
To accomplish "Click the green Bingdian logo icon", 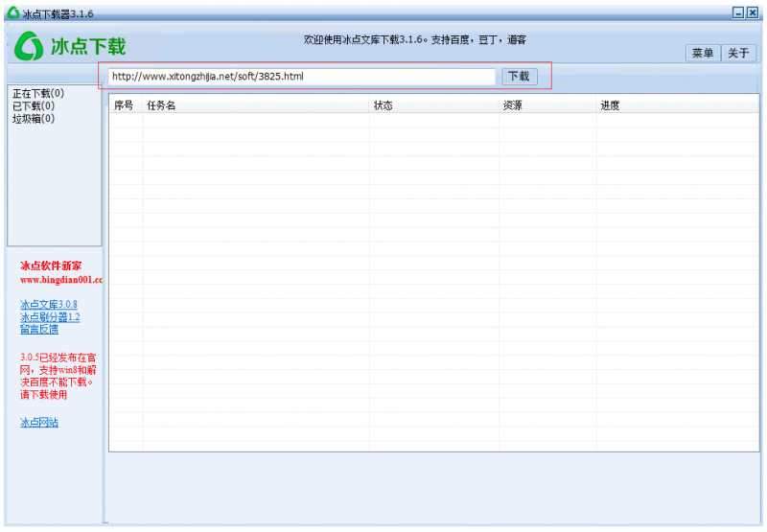I will point(29,46).
